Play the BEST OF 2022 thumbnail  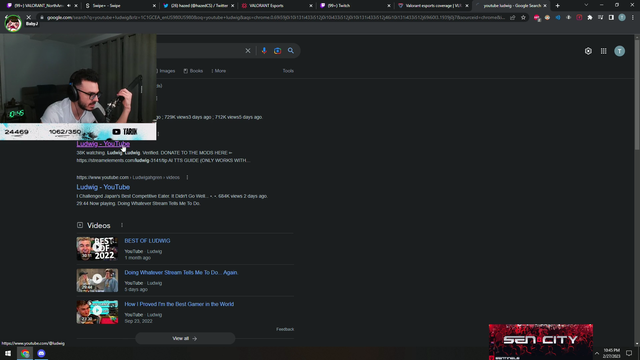point(97,249)
